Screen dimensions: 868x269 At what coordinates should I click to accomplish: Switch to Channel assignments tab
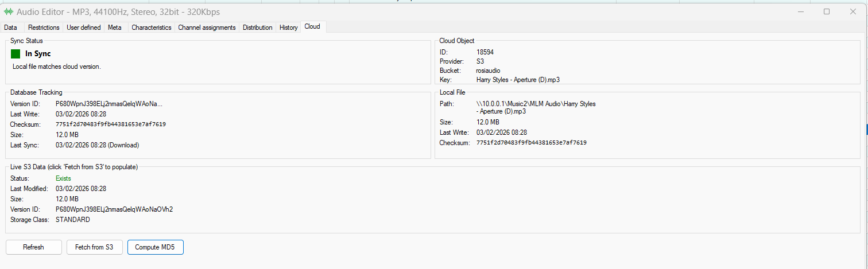click(207, 28)
